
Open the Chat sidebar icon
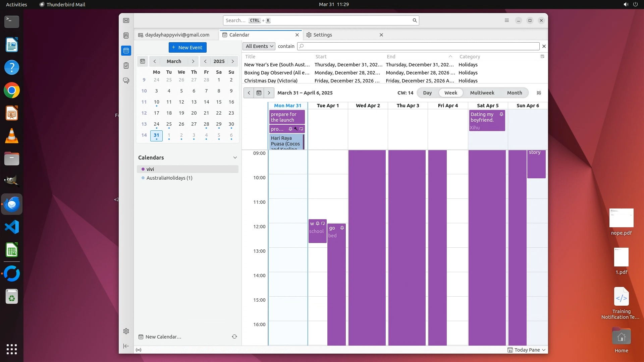(126, 81)
